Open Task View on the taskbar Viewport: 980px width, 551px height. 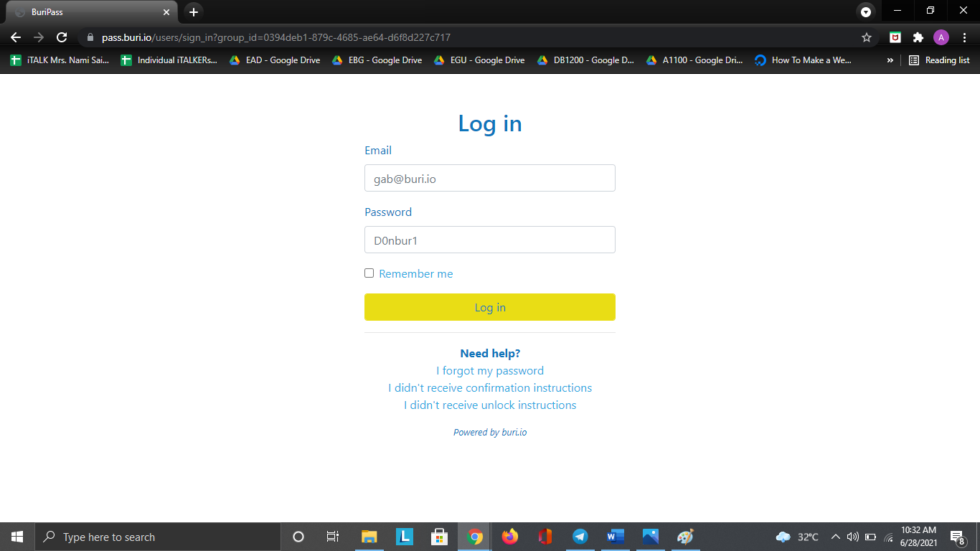tap(333, 537)
